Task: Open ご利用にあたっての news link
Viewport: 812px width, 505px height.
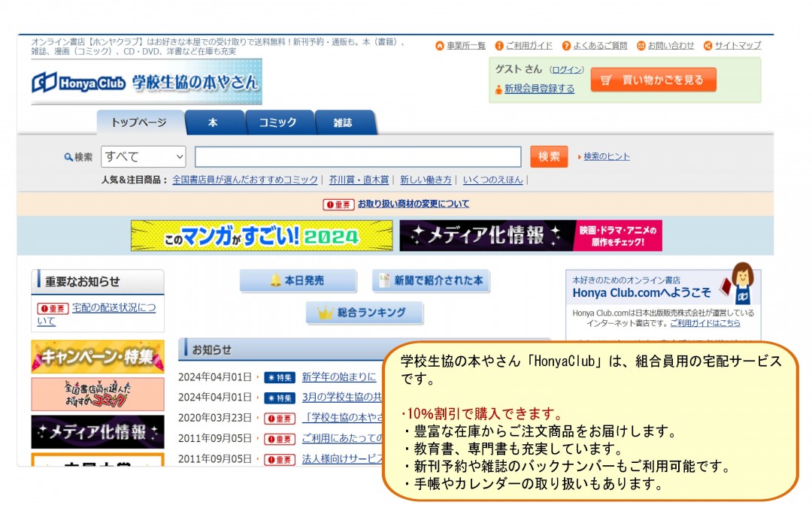Action: [x=342, y=438]
